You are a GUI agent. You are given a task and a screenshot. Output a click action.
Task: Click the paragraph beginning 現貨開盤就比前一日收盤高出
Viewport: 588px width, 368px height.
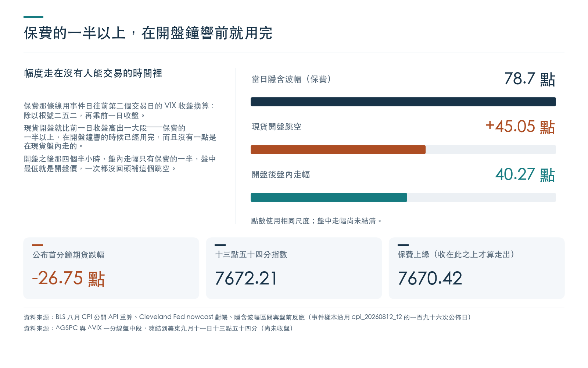point(120,137)
